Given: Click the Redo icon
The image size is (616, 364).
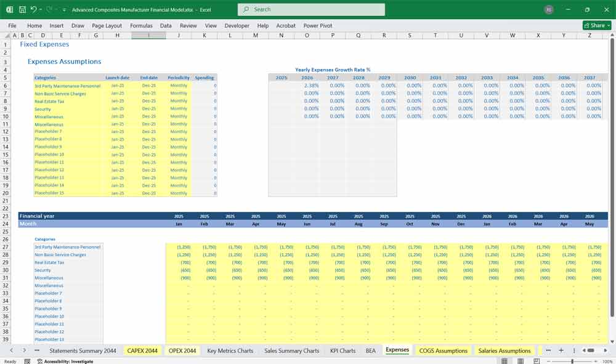Looking at the screenshot, I should click(48, 9).
